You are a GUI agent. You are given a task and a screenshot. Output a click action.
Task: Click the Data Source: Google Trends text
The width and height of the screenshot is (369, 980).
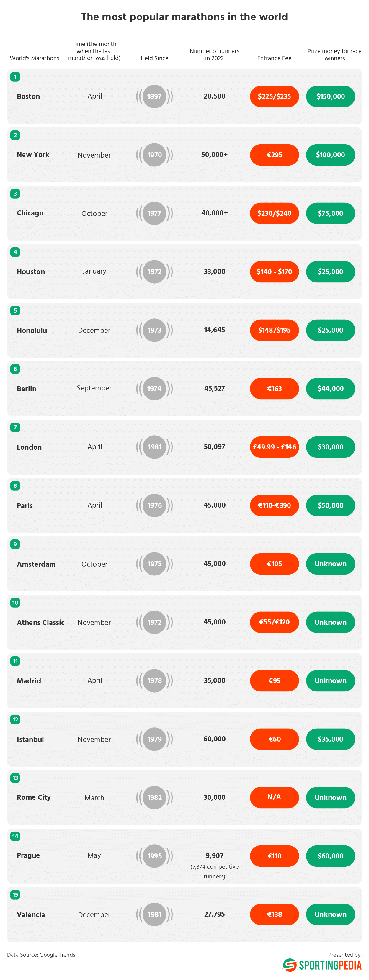(41, 955)
